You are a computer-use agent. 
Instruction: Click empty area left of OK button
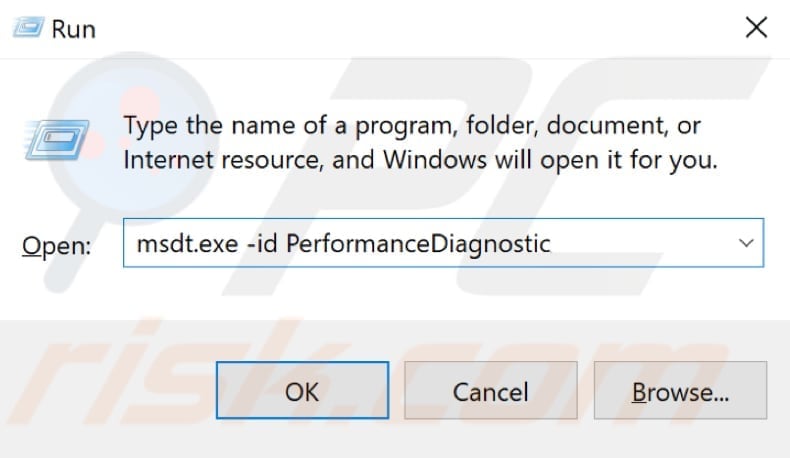pos(110,393)
